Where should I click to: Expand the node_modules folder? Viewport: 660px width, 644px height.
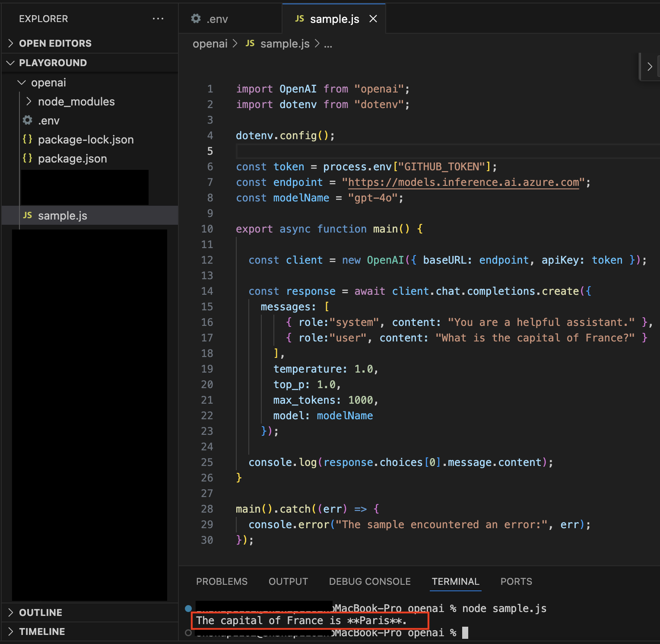(x=29, y=101)
